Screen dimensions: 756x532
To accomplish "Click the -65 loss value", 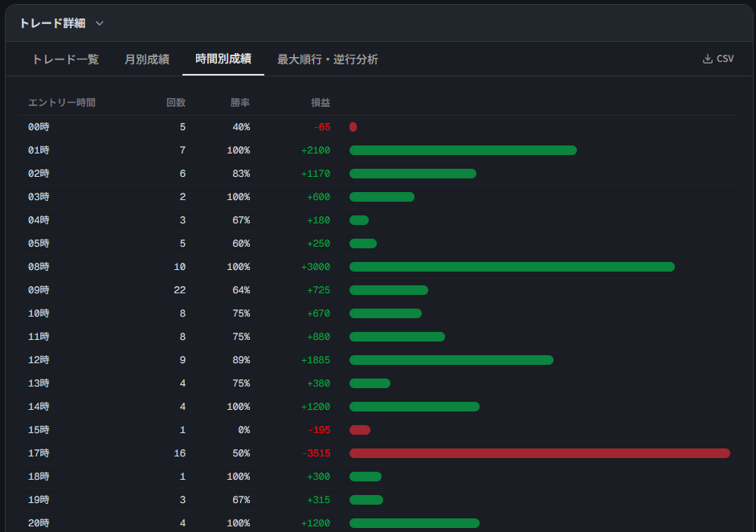I will [321, 127].
